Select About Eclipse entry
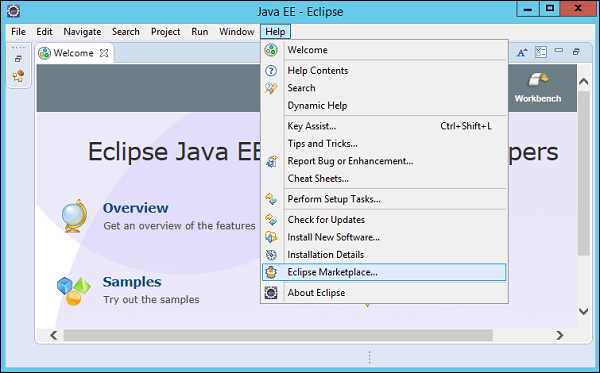This screenshot has height=373, width=600. tap(384, 293)
